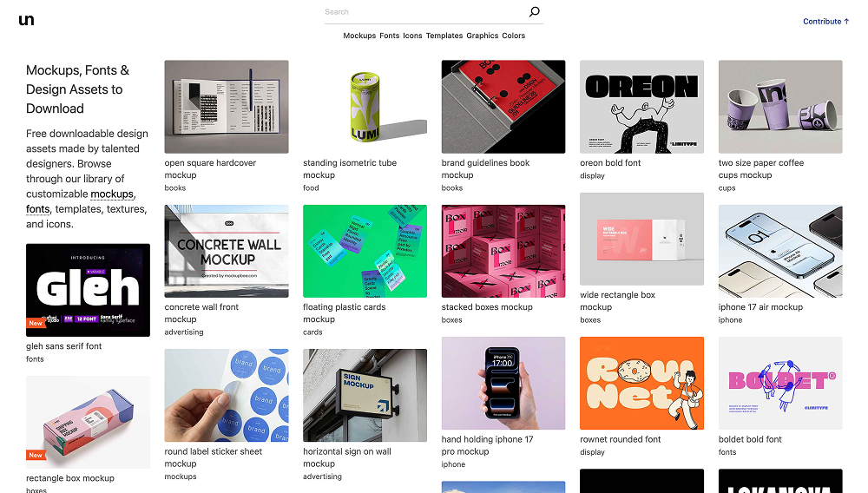The height and width of the screenshot is (493, 868).
Task: Open the brand guidelines book mockup thumbnail
Action: 503,107
